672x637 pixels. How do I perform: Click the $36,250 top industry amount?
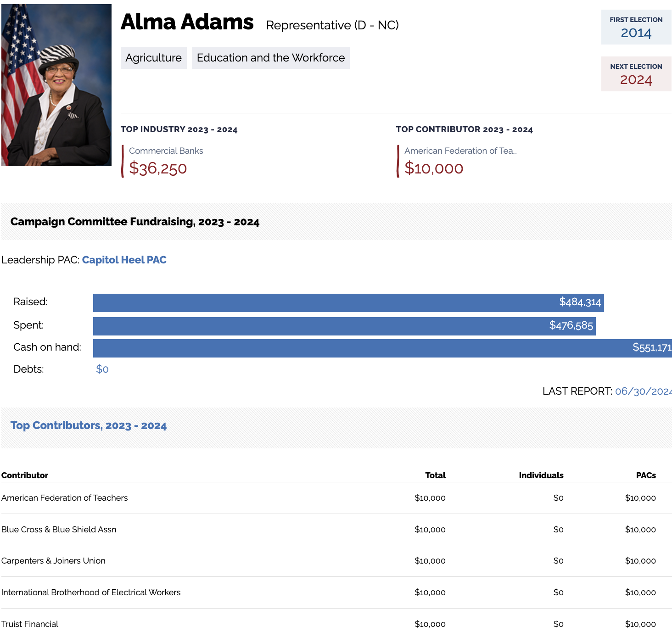[158, 168]
